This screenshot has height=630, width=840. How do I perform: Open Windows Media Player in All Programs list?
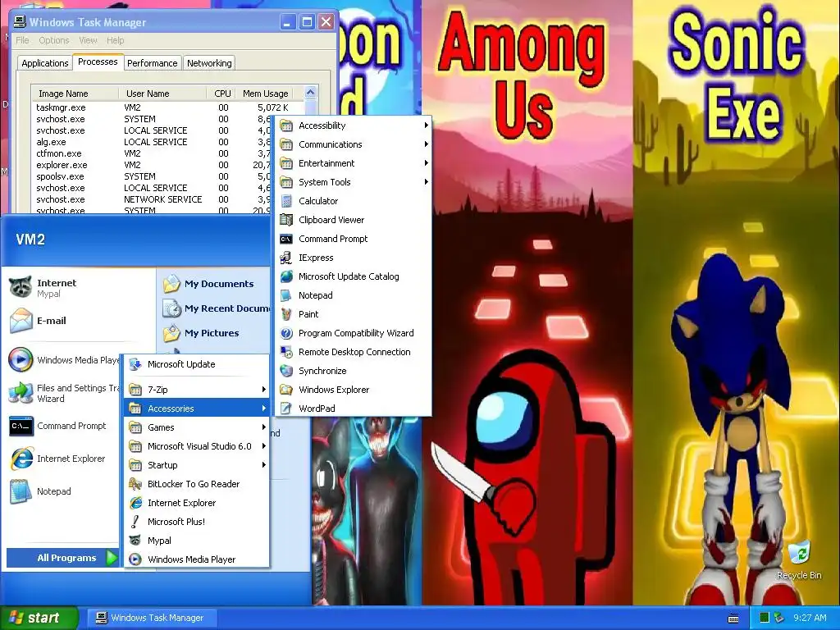(x=196, y=559)
